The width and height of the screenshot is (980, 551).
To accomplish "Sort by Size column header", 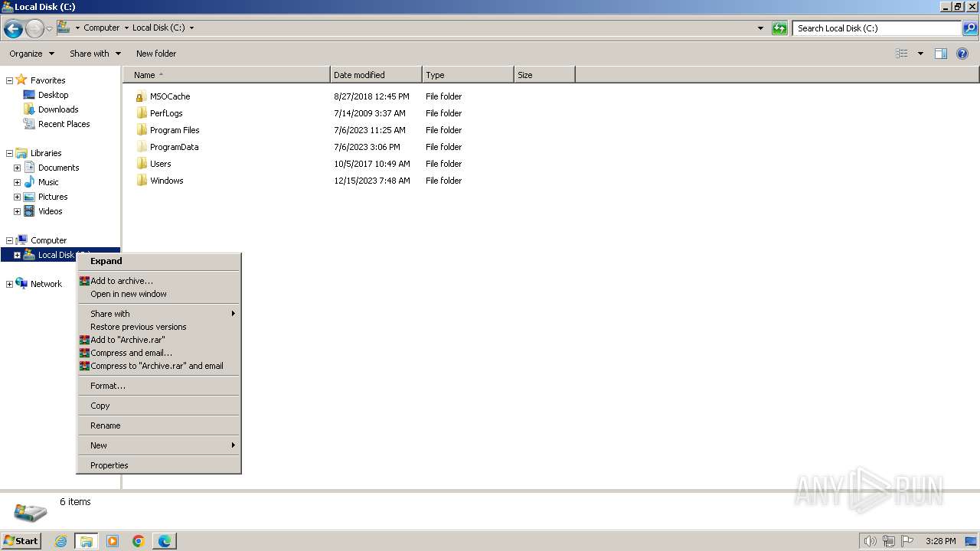I will coord(544,75).
